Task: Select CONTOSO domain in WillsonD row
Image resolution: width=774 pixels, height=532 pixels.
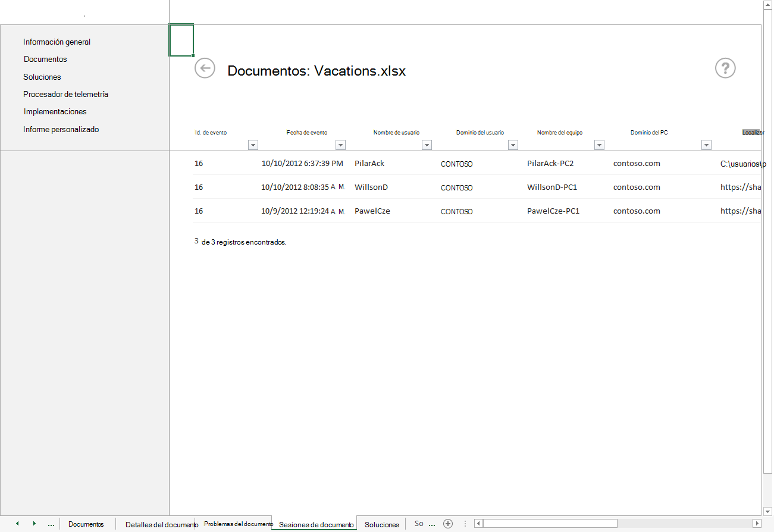Action: [x=457, y=188]
